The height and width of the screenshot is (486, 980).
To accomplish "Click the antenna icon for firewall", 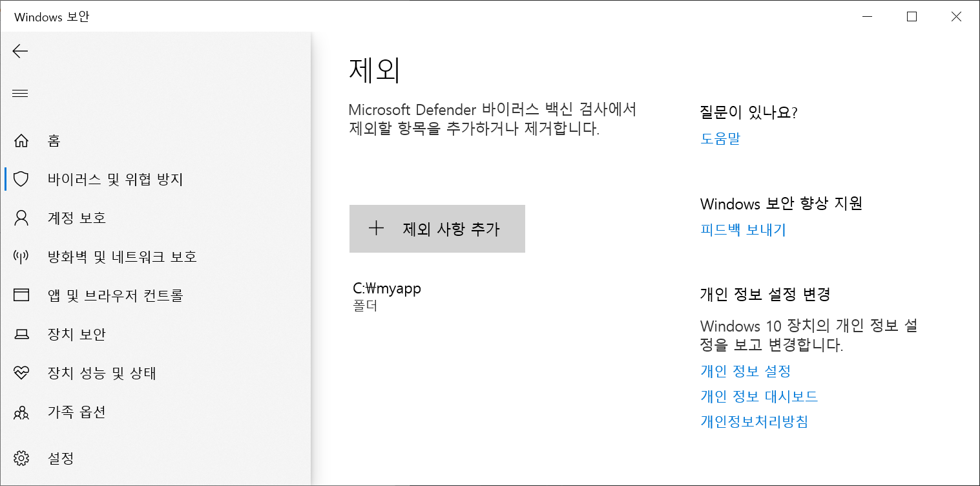I will click(x=21, y=257).
